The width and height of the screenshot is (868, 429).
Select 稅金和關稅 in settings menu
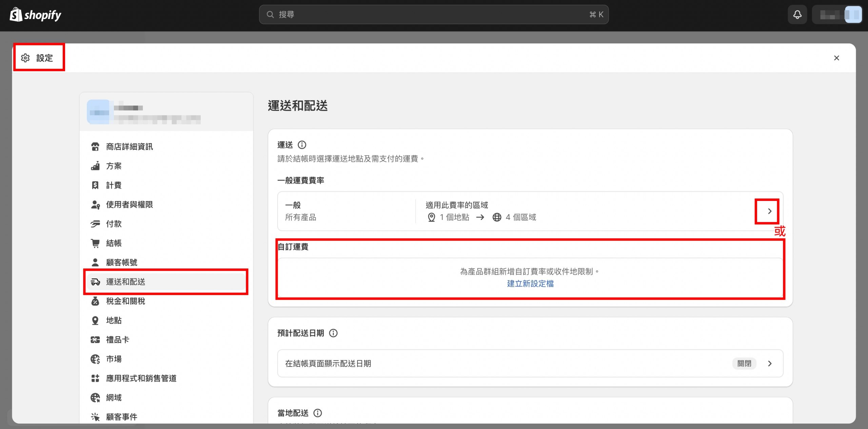pos(125,301)
